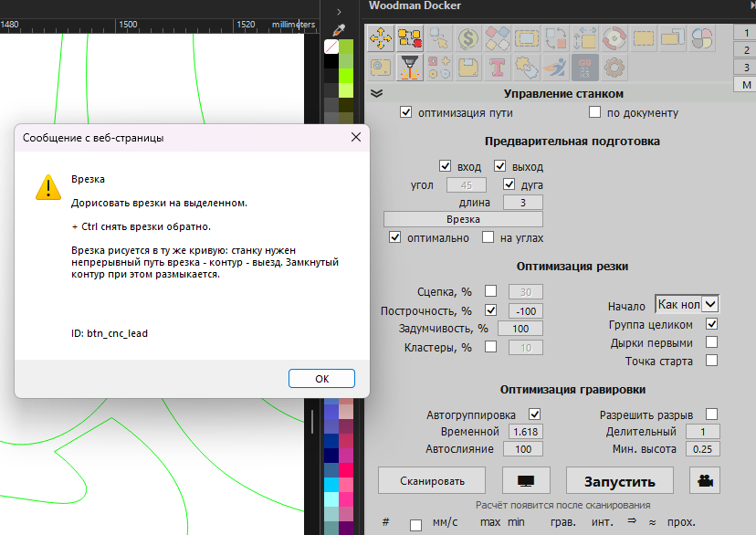Open the brown gear settings icon
The width and height of the screenshot is (756, 535).
click(614, 68)
